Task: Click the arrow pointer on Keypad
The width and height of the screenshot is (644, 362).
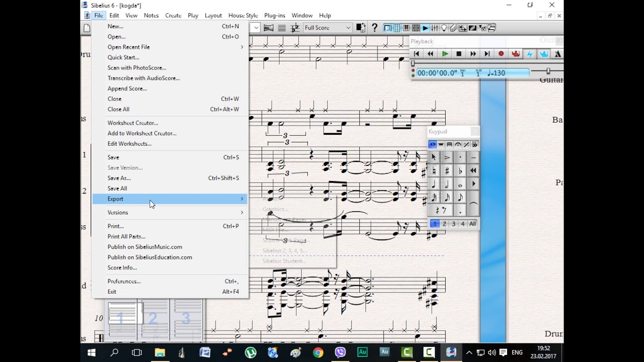Action: click(434, 157)
